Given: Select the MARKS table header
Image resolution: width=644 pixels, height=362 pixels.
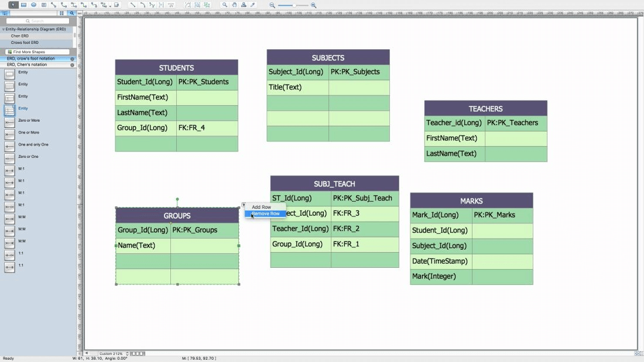Looking at the screenshot, I should (471, 201).
